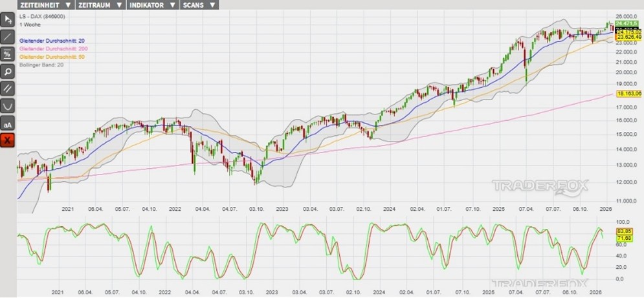Click the Gleitender Durchschnitt: 200 legend label

[54, 49]
